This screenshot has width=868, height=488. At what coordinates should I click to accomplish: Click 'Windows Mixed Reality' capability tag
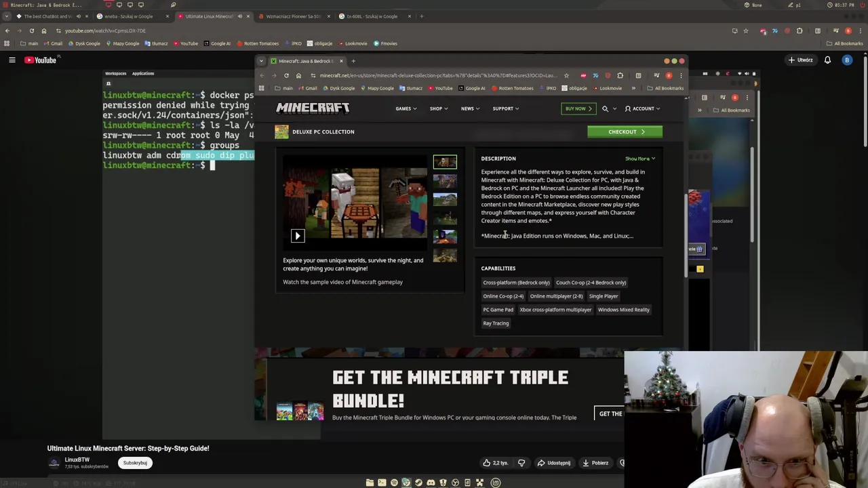tap(624, 310)
